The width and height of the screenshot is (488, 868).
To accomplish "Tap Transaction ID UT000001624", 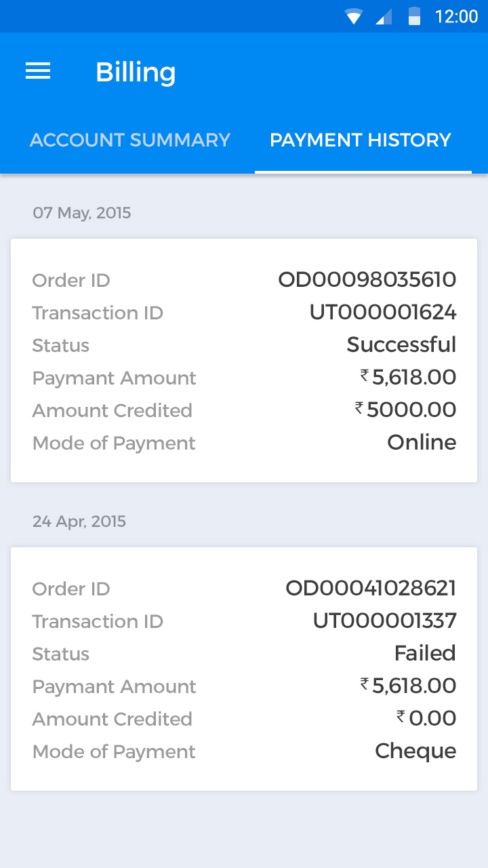I will [382, 312].
